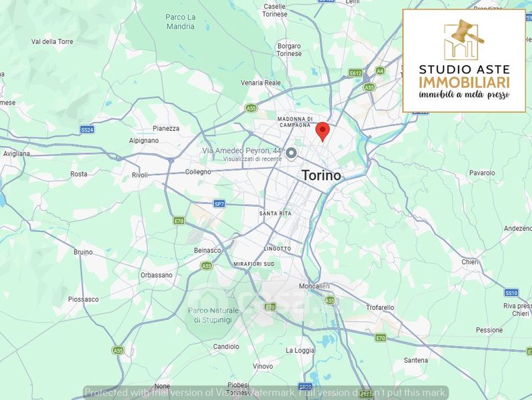Image resolution: width=532 pixels, height=400 pixels.
Task: Select the Chieri town label
Action: pyautogui.click(x=470, y=262)
